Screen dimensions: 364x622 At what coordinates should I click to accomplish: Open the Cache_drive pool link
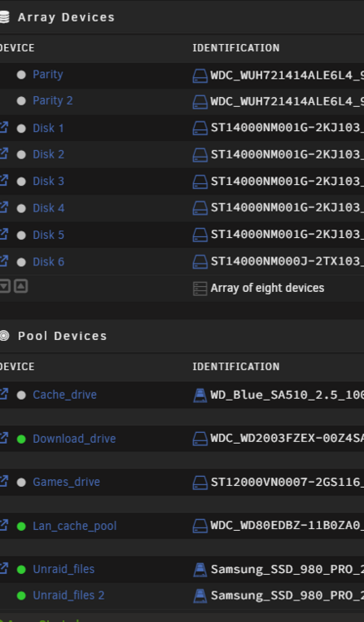65,395
